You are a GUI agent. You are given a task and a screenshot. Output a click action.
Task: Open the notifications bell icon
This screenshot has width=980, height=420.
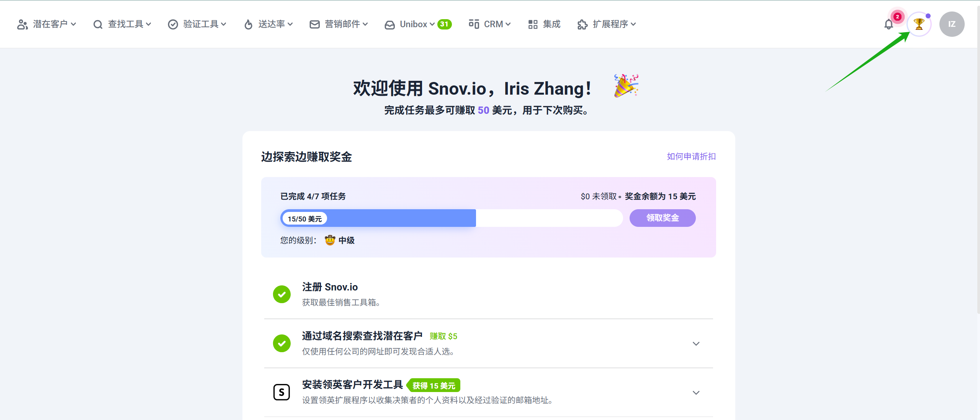(x=888, y=25)
